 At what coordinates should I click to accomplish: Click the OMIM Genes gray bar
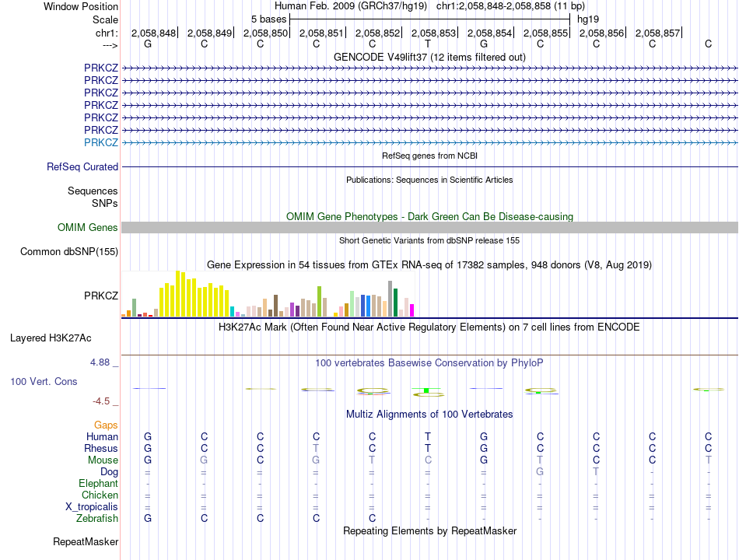[x=429, y=228]
